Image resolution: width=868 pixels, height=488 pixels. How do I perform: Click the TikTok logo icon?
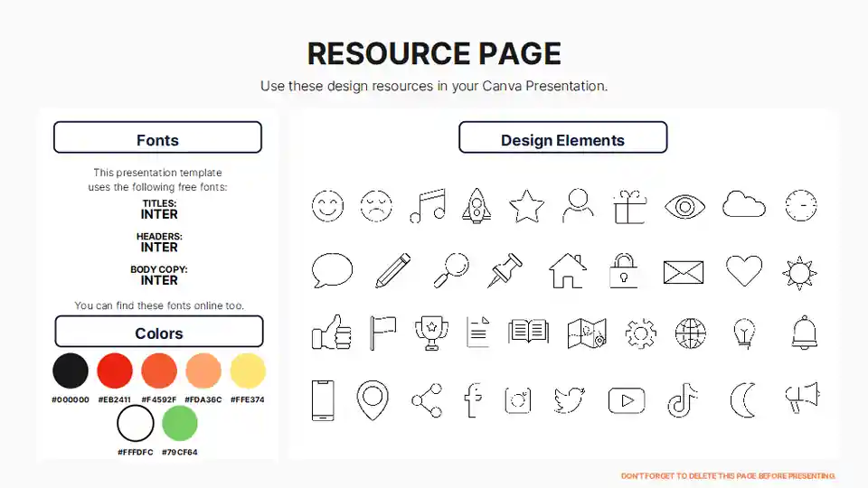[683, 399]
